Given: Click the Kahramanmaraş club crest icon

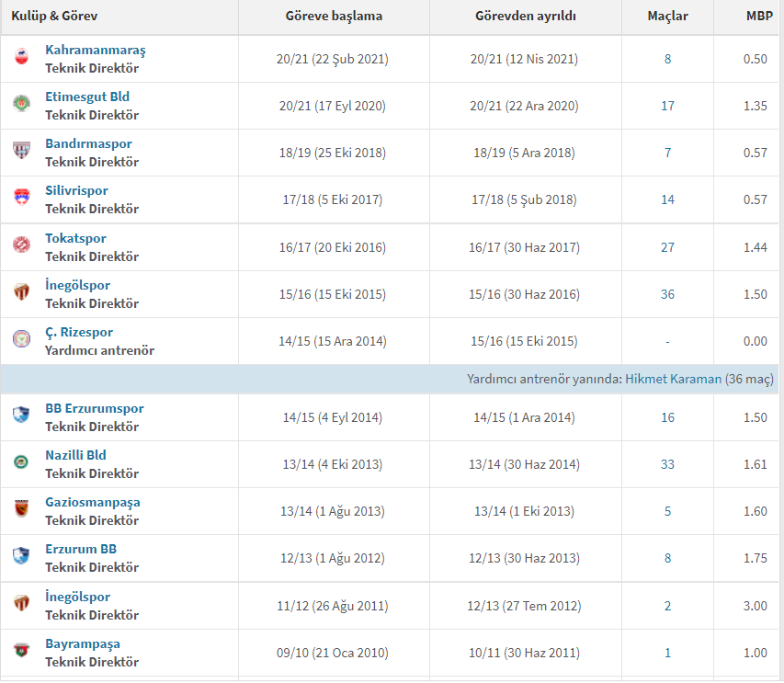Looking at the screenshot, I should coord(21,58).
